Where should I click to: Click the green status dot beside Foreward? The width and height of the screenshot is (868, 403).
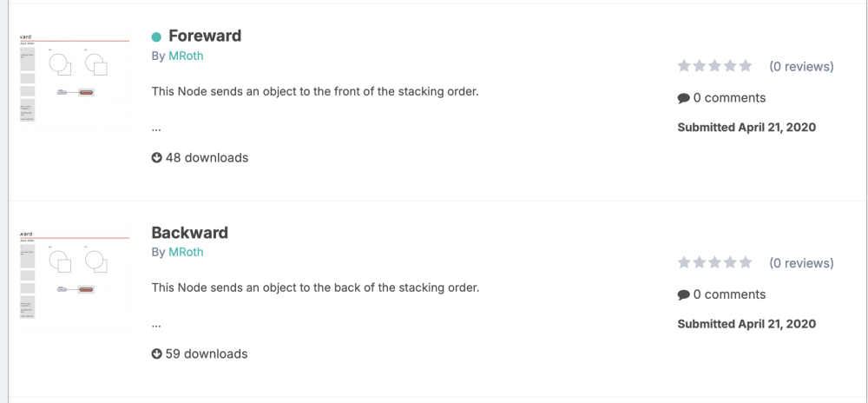click(157, 36)
